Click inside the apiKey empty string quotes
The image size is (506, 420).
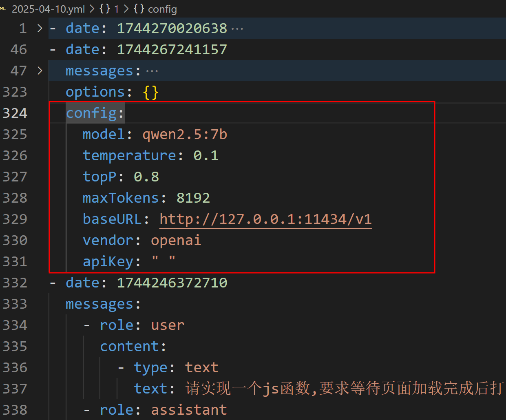(x=164, y=260)
